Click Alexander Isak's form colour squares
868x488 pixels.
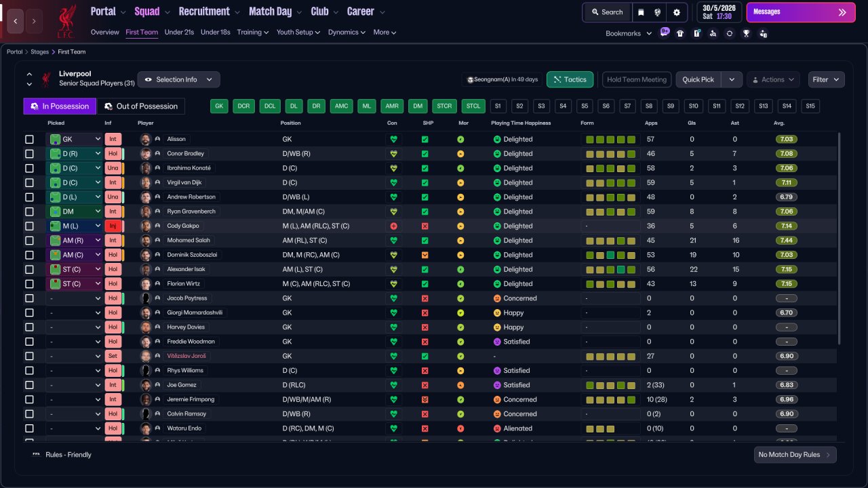(x=611, y=270)
